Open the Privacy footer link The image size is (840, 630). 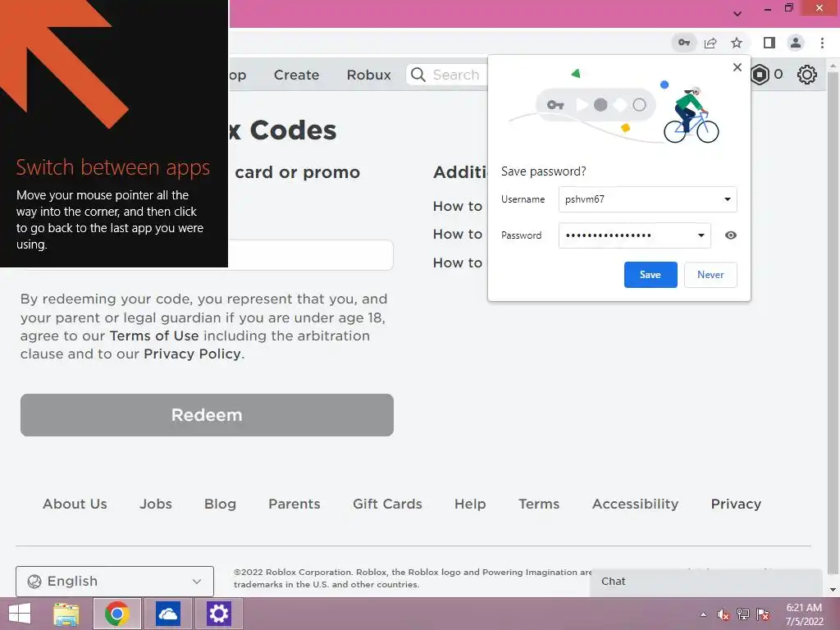(x=736, y=504)
